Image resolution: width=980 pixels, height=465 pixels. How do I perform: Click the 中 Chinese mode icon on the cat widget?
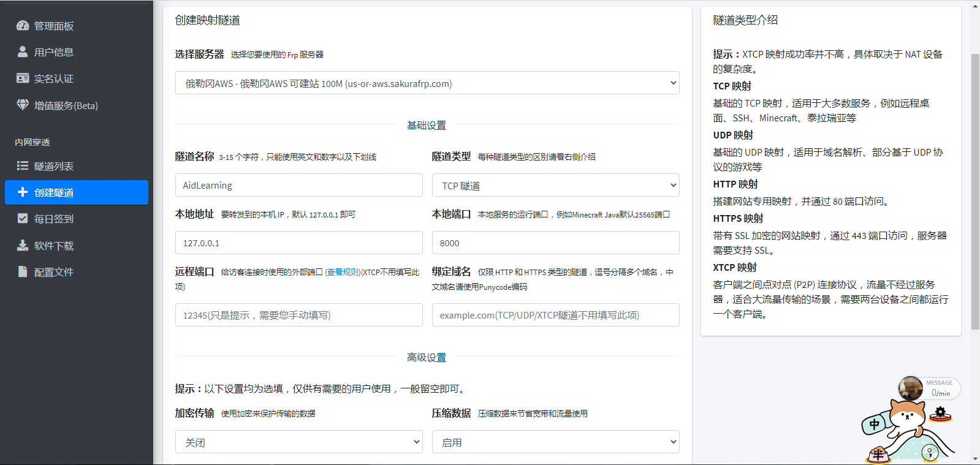874,424
